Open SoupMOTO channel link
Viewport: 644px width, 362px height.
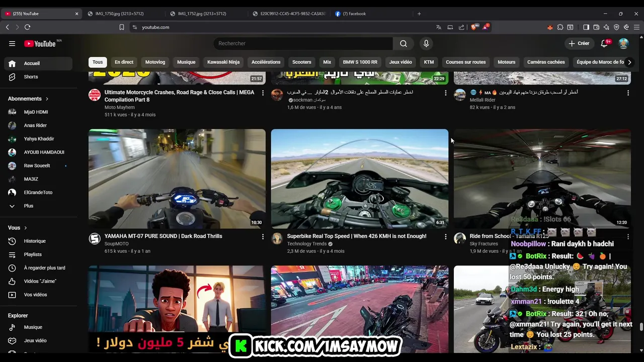click(117, 244)
